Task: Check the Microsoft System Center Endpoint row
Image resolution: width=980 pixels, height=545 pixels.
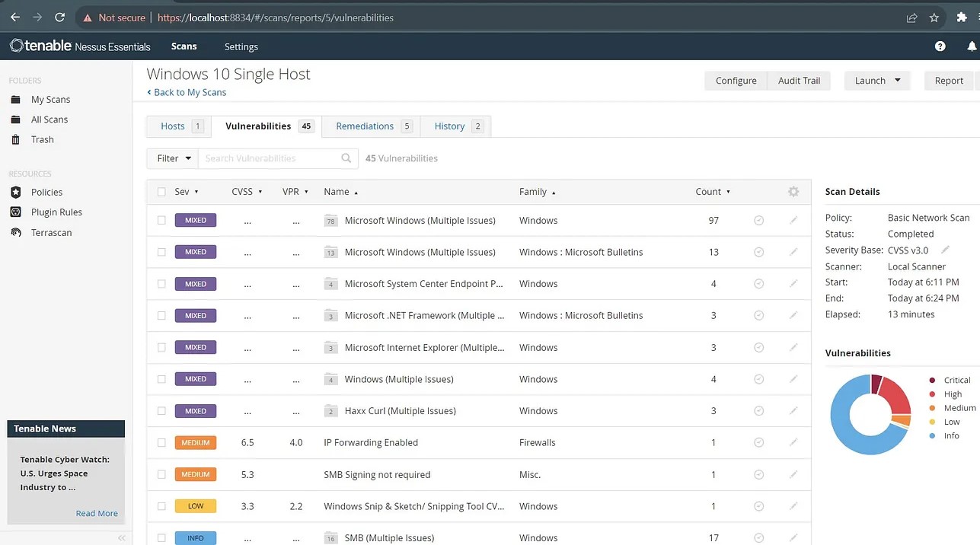Action: [x=161, y=283]
